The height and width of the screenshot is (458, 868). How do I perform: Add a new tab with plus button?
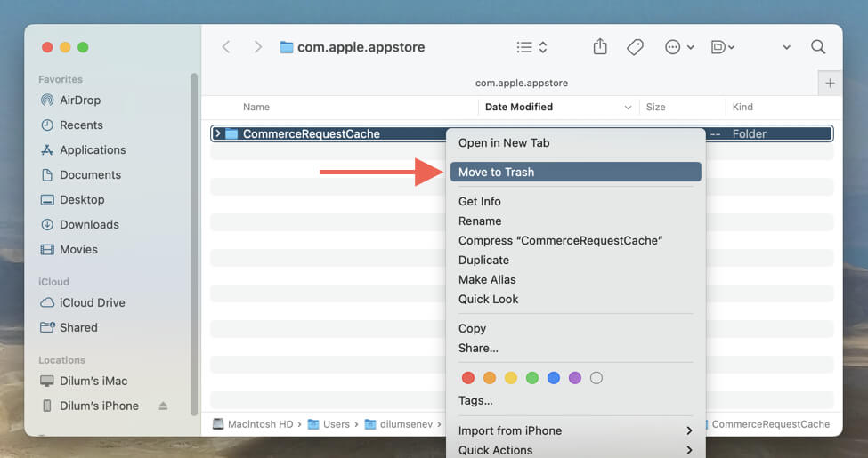(830, 84)
